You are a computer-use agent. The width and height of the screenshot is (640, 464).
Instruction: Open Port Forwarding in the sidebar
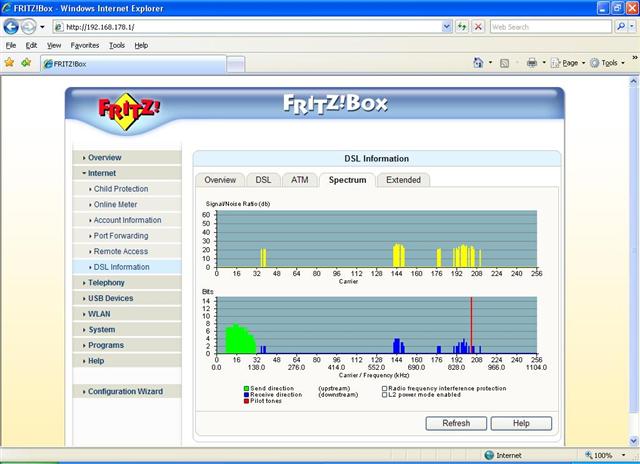pos(127,236)
